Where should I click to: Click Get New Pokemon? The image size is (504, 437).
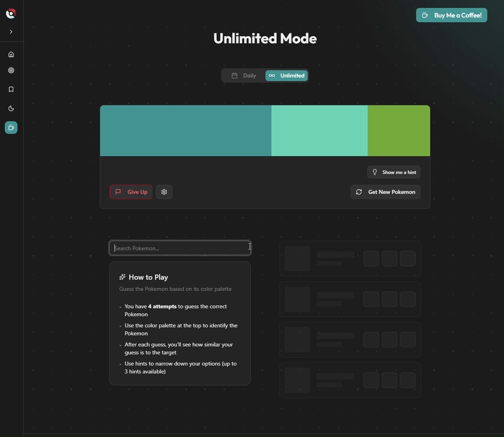pyautogui.click(x=386, y=192)
